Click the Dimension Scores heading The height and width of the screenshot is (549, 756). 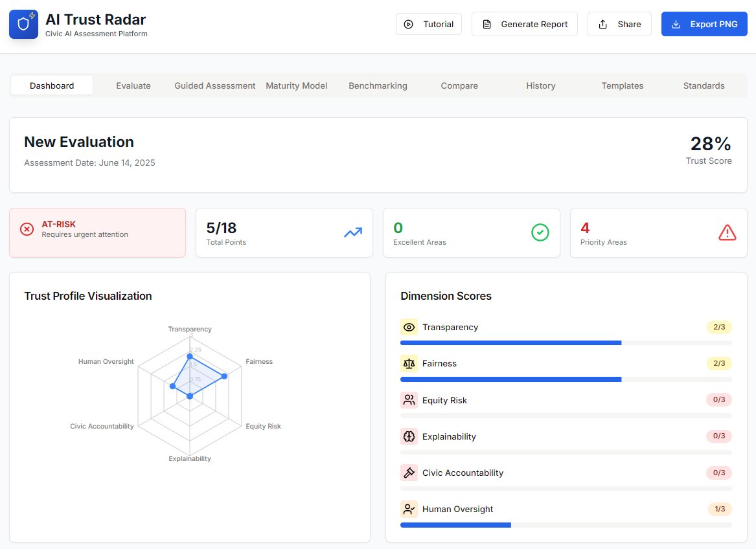click(446, 296)
